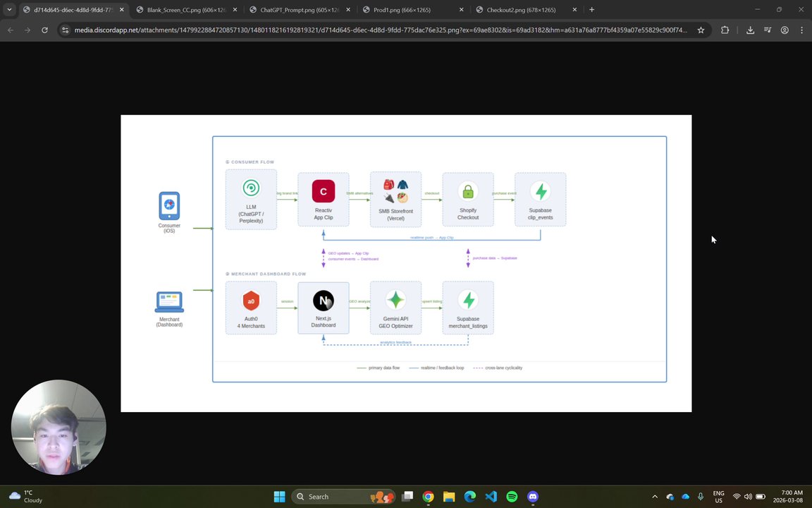Click the 'realtime / feedback loop' legend label
Image resolution: width=812 pixels, height=508 pixels.
[442, 368]
